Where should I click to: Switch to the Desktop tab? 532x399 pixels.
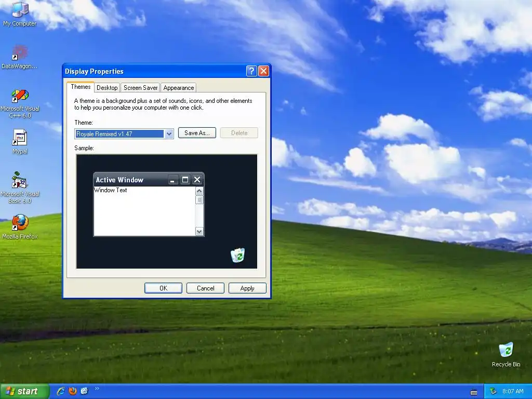tap(107, 87)
